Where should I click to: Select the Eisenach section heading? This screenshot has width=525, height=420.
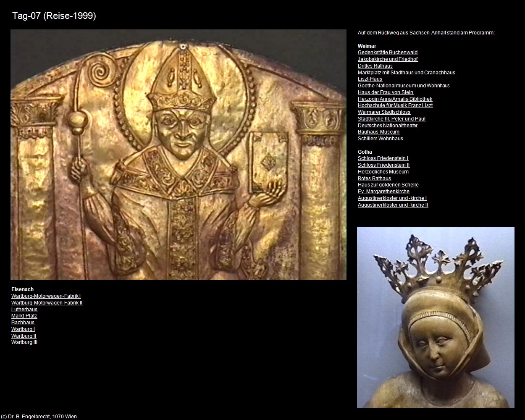tap(22, 289)
